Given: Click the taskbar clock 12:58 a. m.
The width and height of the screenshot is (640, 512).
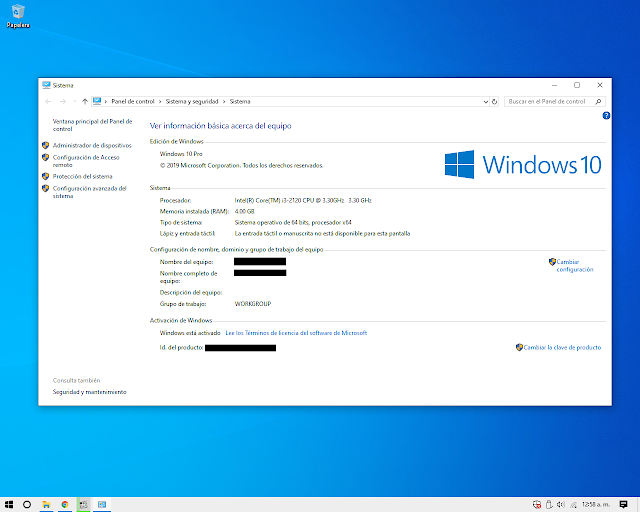Looking at the screenshot, I should click(x=596, y=505).
